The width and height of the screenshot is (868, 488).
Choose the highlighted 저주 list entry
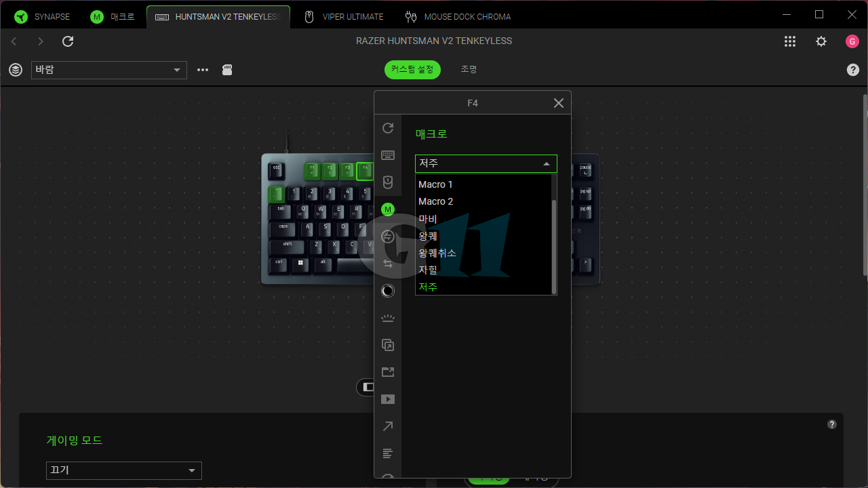tap(484, 287)
